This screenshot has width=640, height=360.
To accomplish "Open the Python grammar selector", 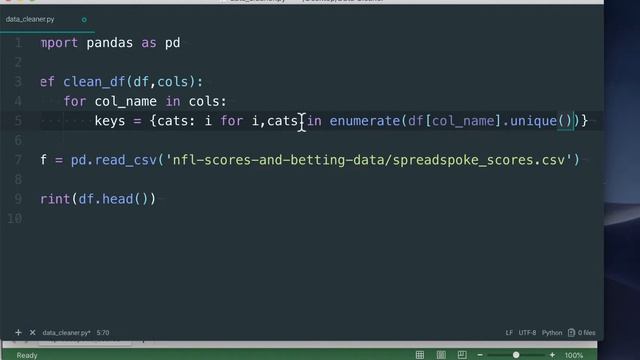I will (552, 333).
